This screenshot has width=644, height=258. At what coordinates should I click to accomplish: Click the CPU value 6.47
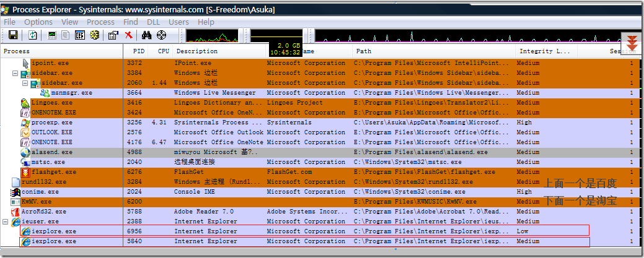tap(159, 142)
